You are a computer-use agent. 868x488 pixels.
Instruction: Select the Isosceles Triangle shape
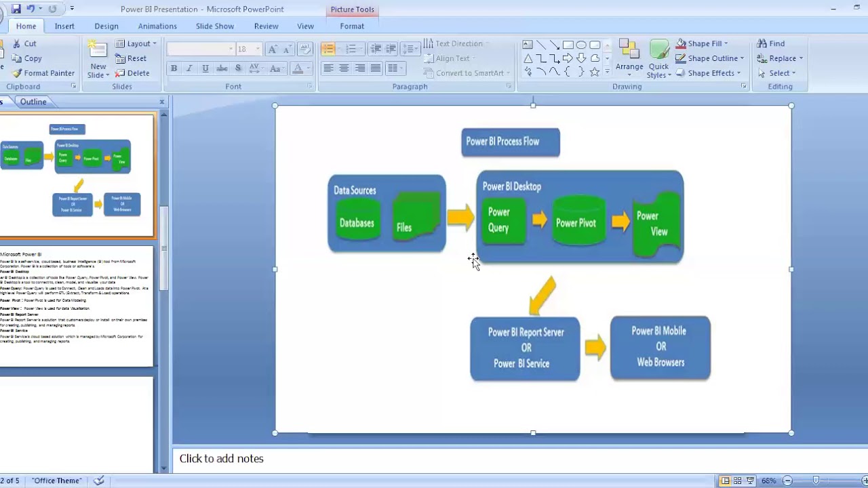(x=528, y=58)
